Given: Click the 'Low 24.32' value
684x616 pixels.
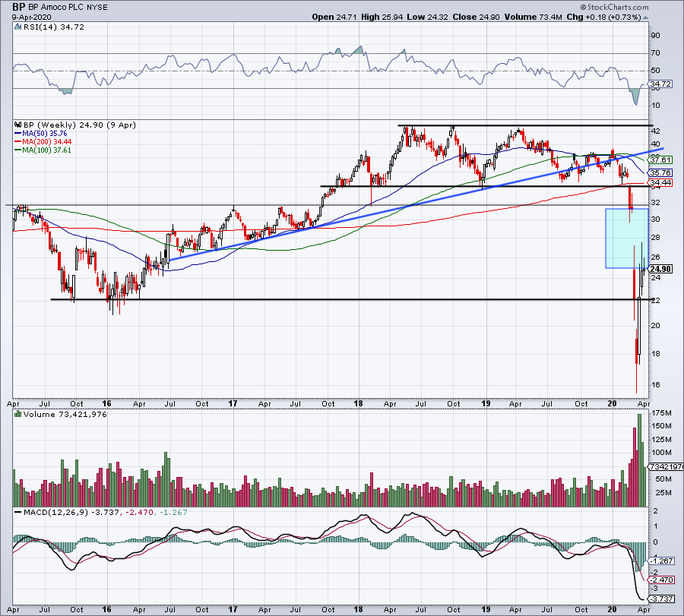Looking at the screenshot, I should tap(427, 17).
